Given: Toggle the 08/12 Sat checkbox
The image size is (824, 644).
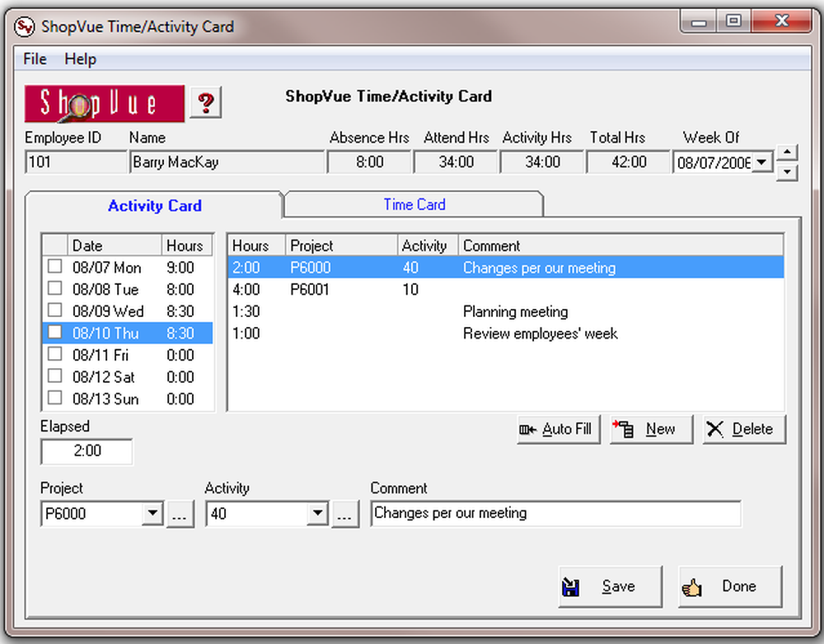Looking at the screenshot, I should (x=54, y=376).
